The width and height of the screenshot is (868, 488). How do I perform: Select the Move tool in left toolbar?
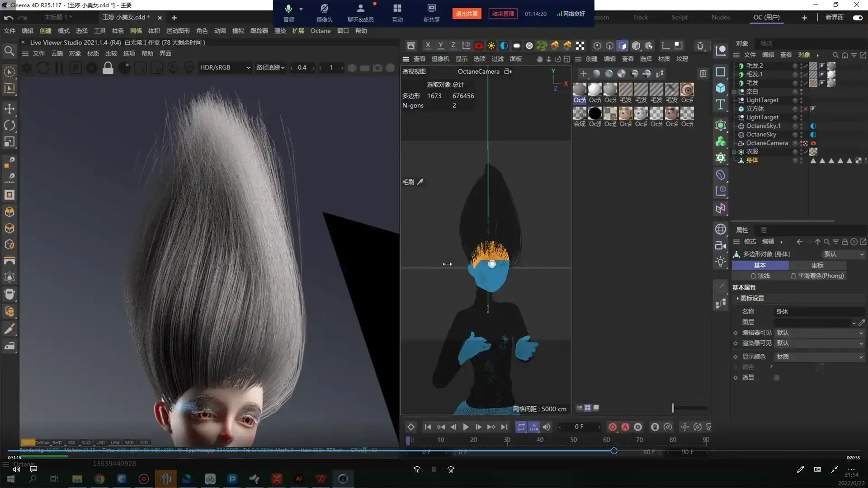point(9,109)
